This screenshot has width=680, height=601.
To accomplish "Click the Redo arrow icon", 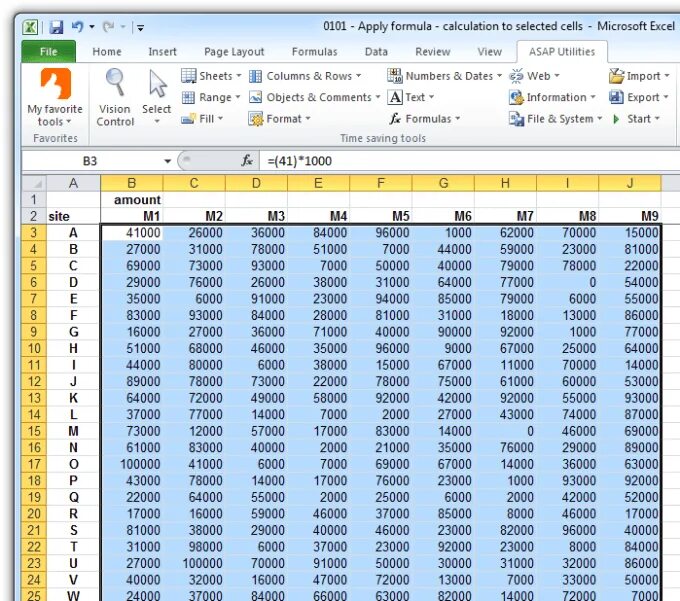I will click(108, 27).
